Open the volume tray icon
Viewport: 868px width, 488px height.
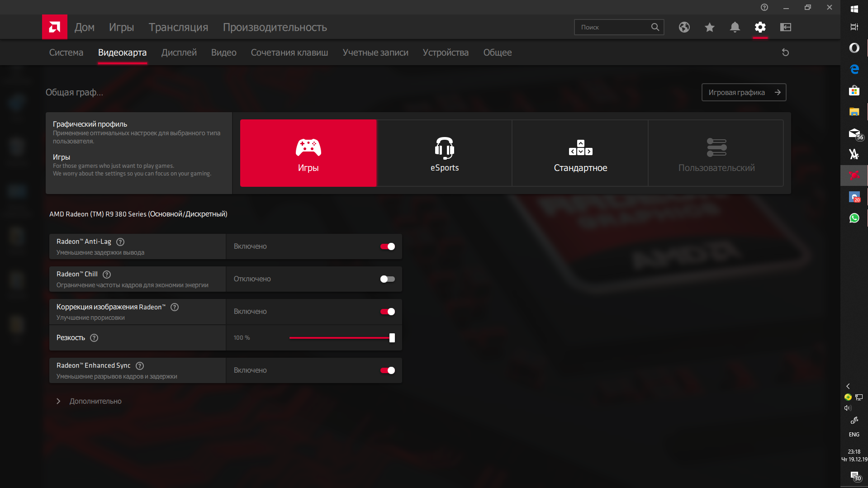[x=848, y=408]
